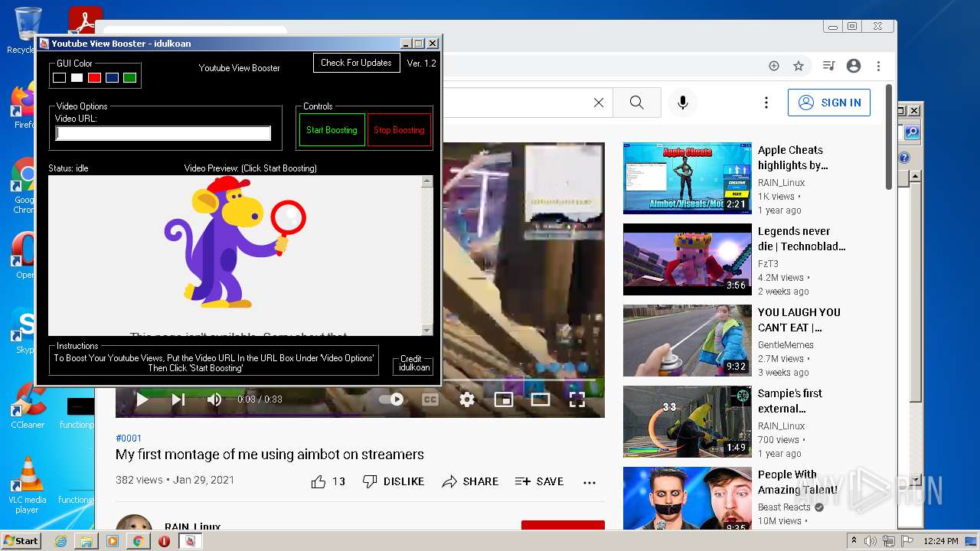Switch to Chrome on the taskbar

point(139,541)
